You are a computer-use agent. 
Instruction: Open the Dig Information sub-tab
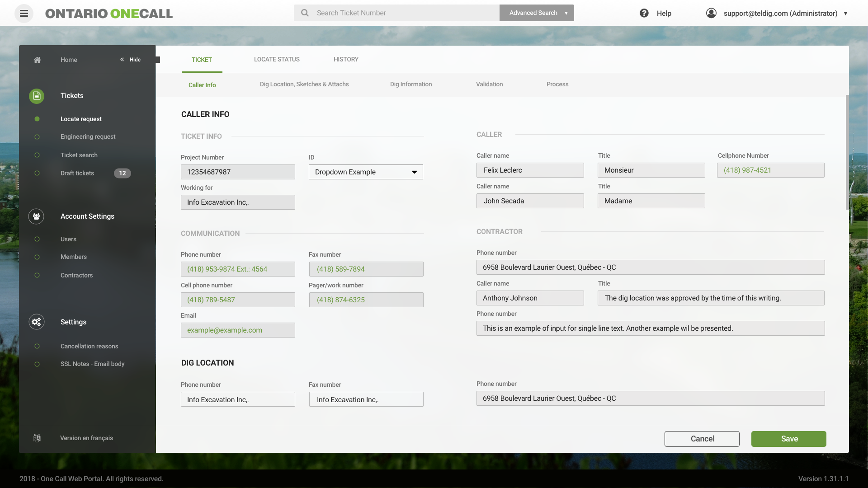(x=411, y=84)
